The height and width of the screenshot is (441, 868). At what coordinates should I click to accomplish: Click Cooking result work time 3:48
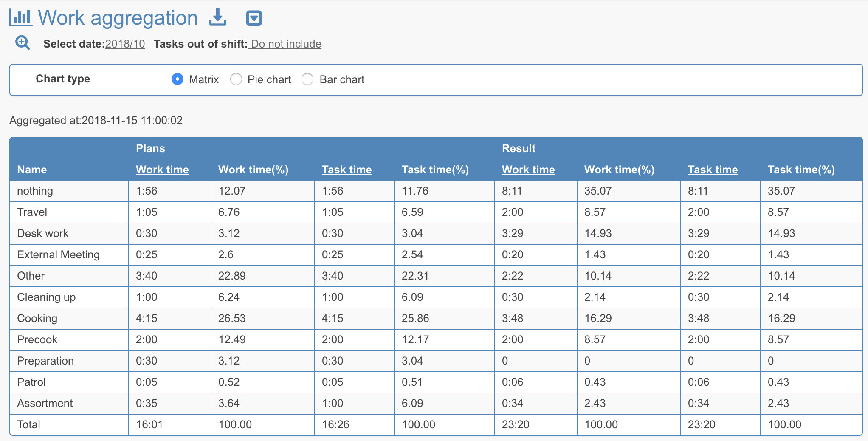513,318
